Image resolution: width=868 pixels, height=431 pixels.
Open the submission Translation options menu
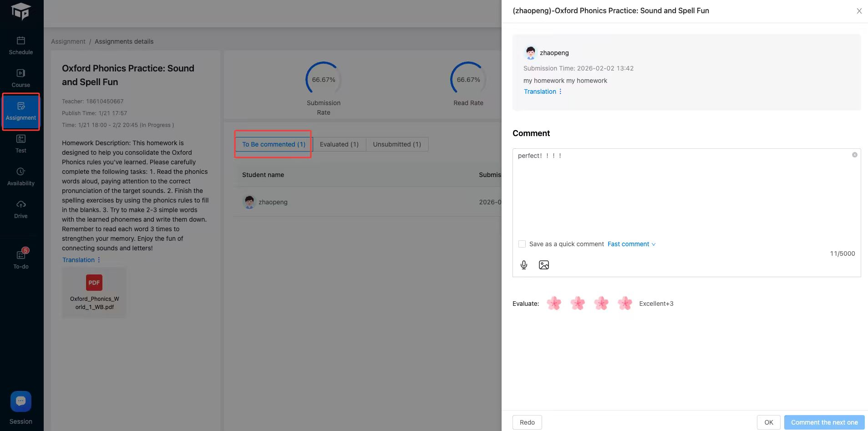pyautogui.click(x=560, y=91)
